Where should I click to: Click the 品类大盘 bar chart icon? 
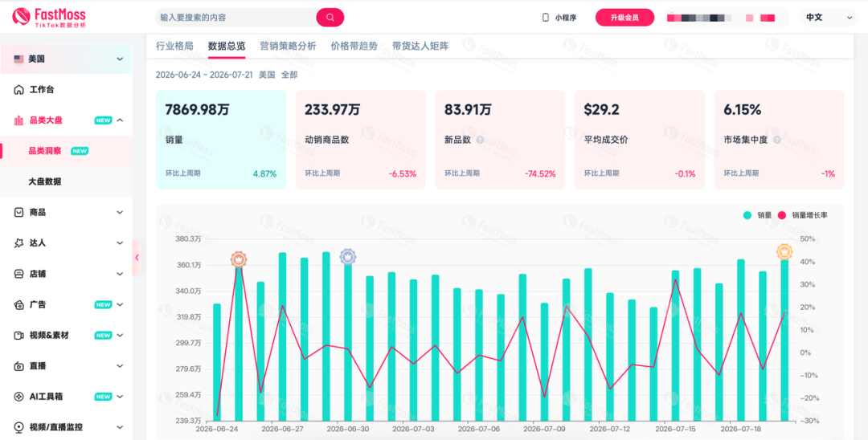[x=18, y=120]
